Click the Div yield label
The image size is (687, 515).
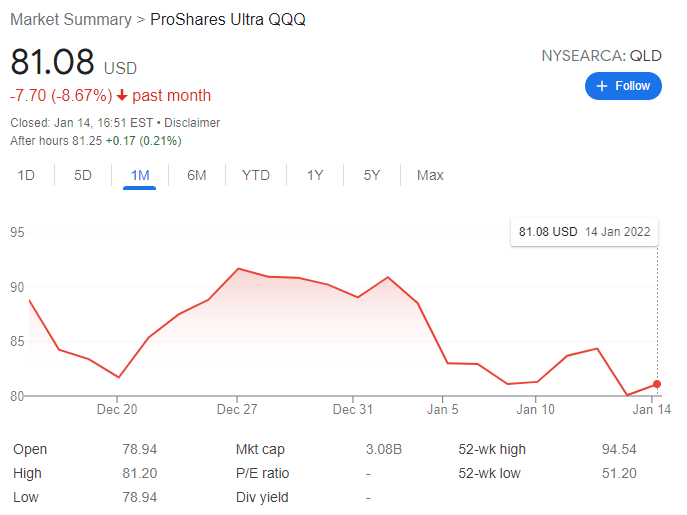point(262,497)
